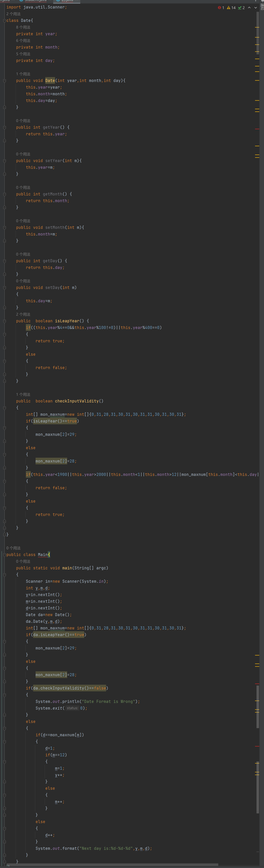Image resolution: width=264 pixels, height=868 pixels.
Task: Click the 'y++;' statement
Action: click(x=60, y=775)
